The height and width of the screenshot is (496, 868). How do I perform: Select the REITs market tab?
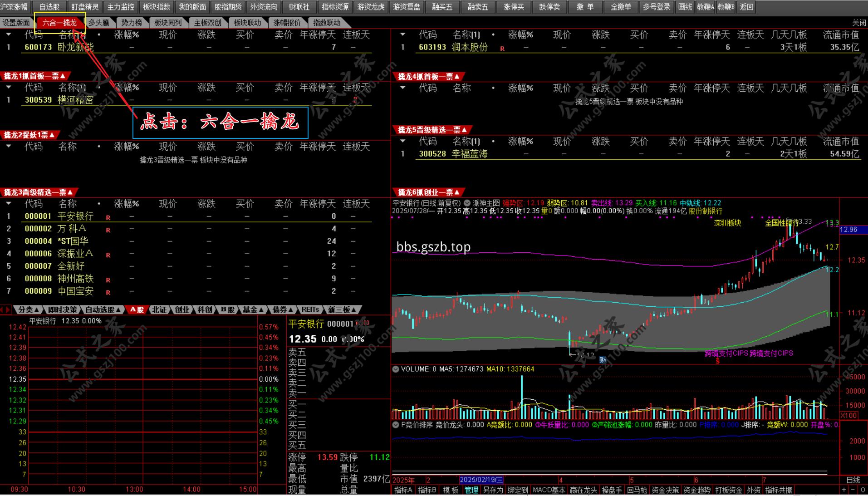310,309
